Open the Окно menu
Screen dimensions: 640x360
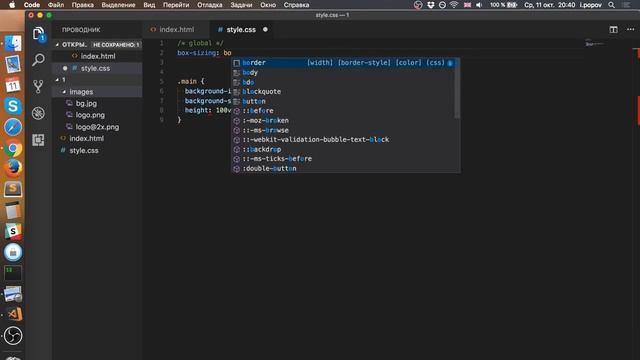[x=268, y=5]
